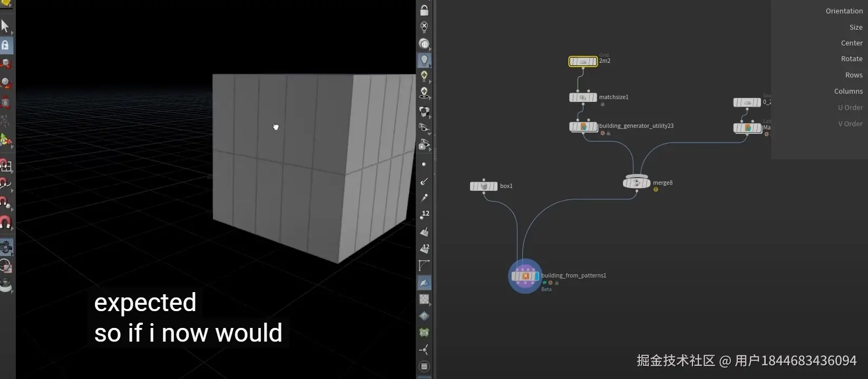Image resolution: width=868 pixels, height=379 pixels.
Task: Click the Columns parameter label
Action: pos(849,92)
